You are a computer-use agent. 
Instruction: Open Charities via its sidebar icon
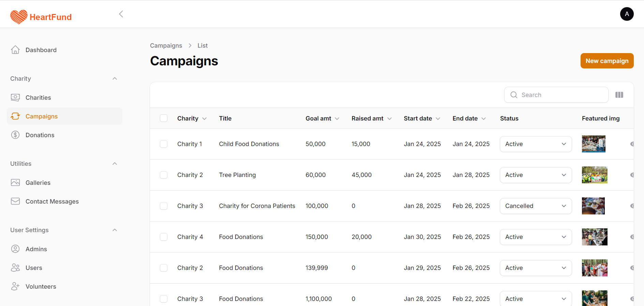[x=15, y=98]
